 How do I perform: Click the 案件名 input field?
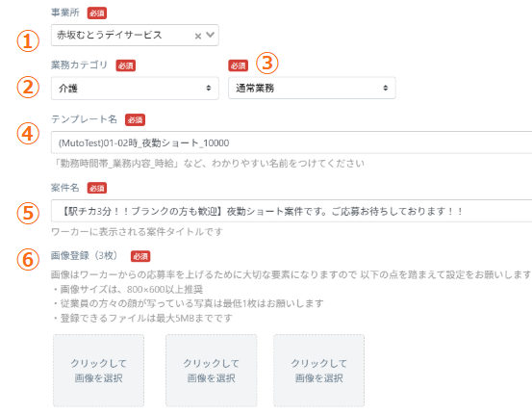[291, 211]
